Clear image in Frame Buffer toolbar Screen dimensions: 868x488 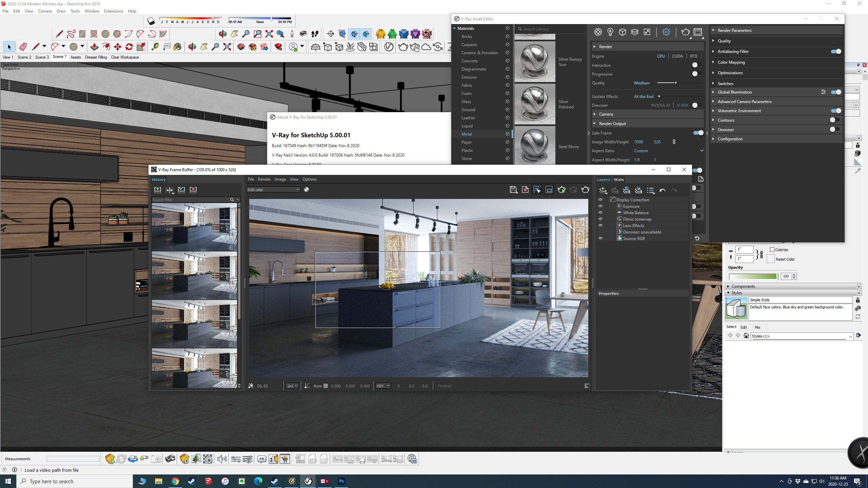(525, 189)
